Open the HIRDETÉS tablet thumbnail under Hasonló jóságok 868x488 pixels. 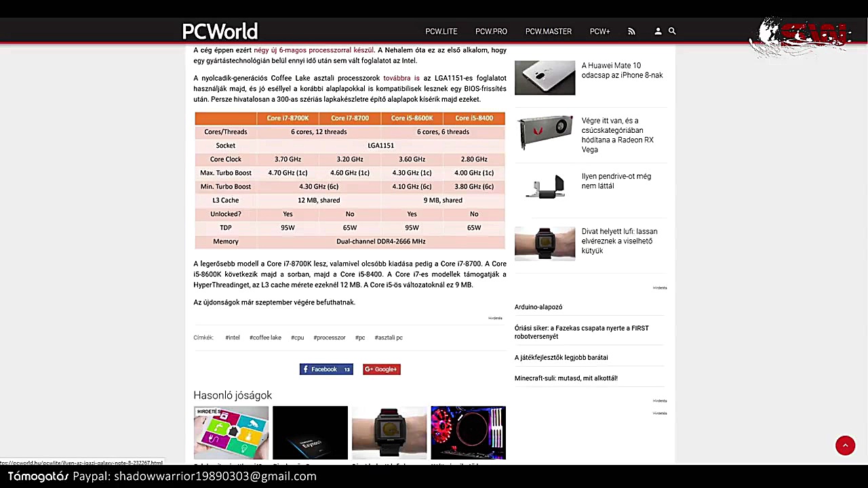[231, 432]
